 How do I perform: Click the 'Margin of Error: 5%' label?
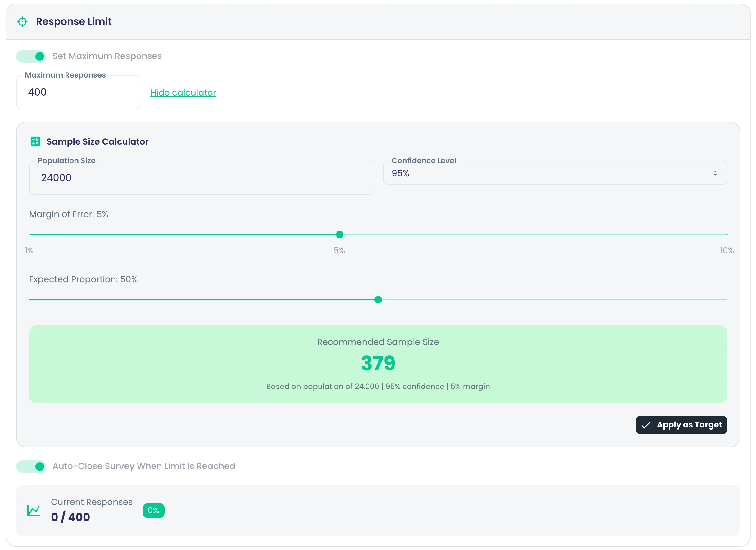pos(69,214)
